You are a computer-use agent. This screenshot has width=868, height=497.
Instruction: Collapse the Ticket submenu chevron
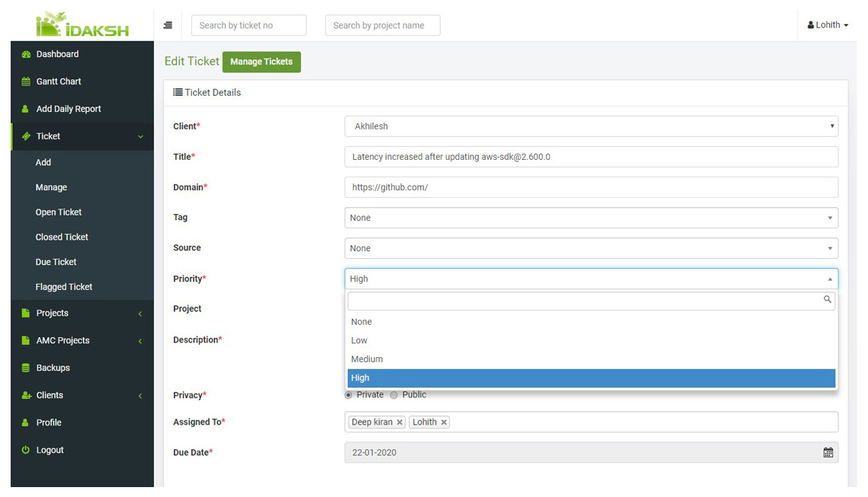click(140, 137)
